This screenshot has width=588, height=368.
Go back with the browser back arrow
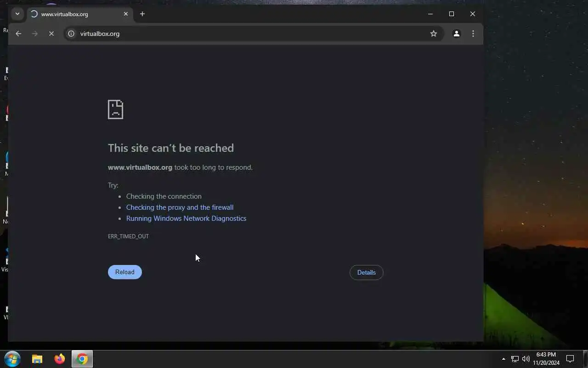click(18, 34)
